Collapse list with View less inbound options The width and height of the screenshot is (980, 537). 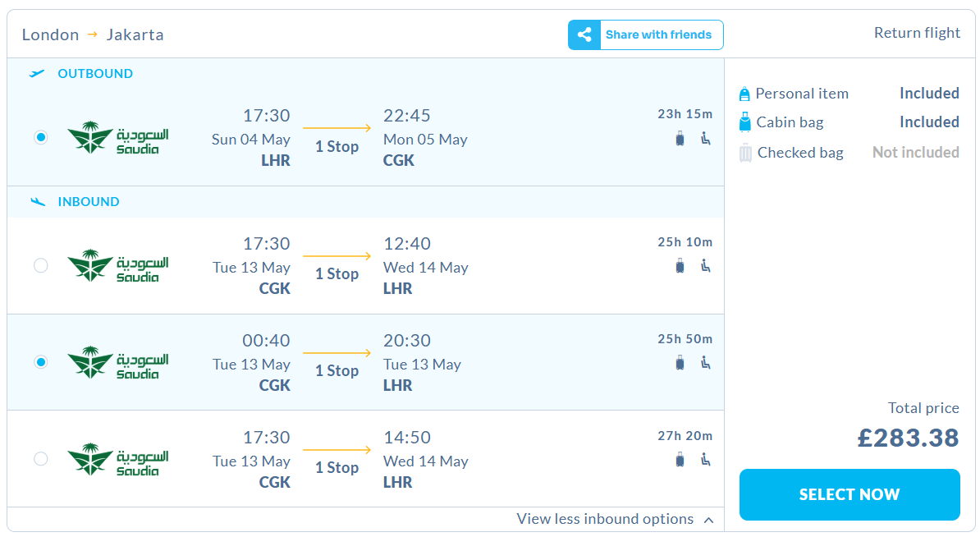pyautogui.click(x=605, y=519)
